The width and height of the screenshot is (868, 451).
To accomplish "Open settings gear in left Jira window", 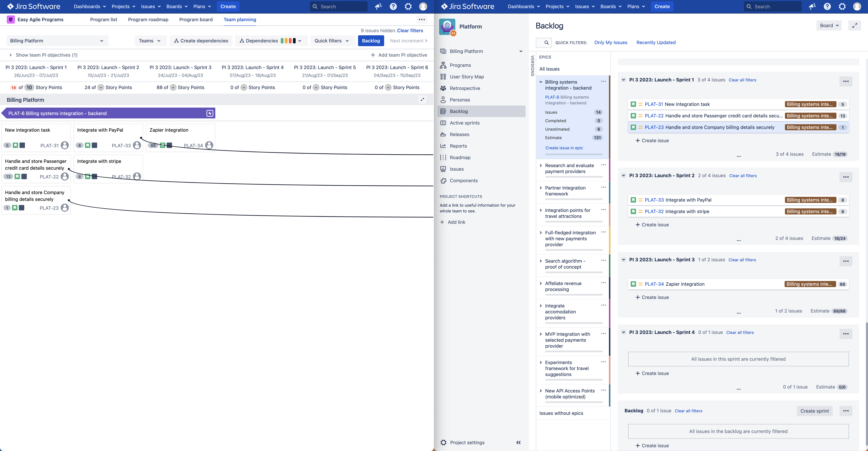I will [x=408, y=6].
